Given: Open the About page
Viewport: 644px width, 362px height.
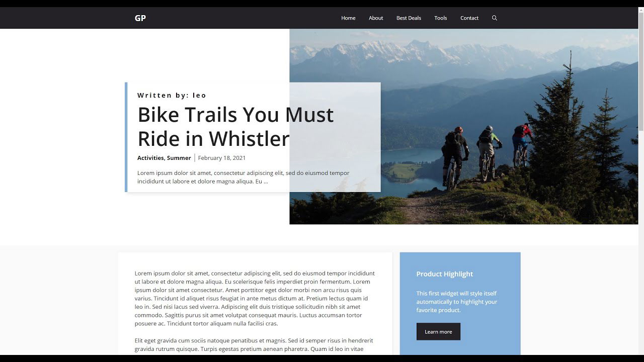Looking at the screenshot, I should [x=376, y=18].
